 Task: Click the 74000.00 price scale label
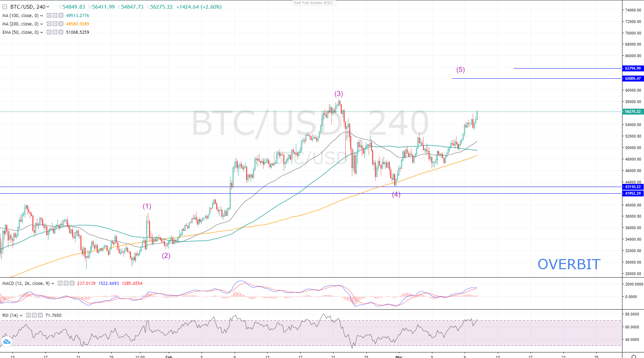tap(633, 10)
